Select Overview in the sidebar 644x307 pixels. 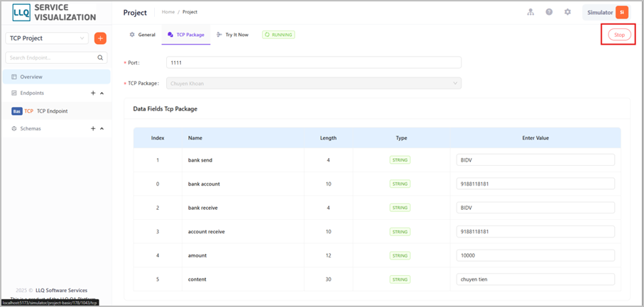click(56, 77)
